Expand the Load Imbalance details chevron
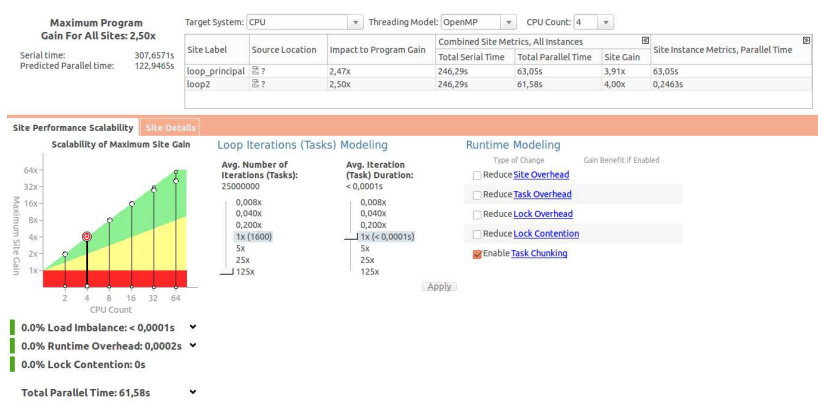Screen dimensions: 822x406 tap(193, 327)
